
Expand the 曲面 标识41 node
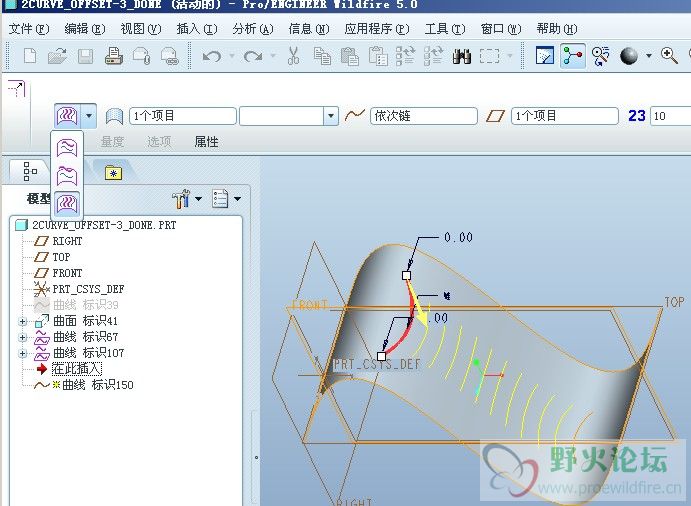pos(22,321)
